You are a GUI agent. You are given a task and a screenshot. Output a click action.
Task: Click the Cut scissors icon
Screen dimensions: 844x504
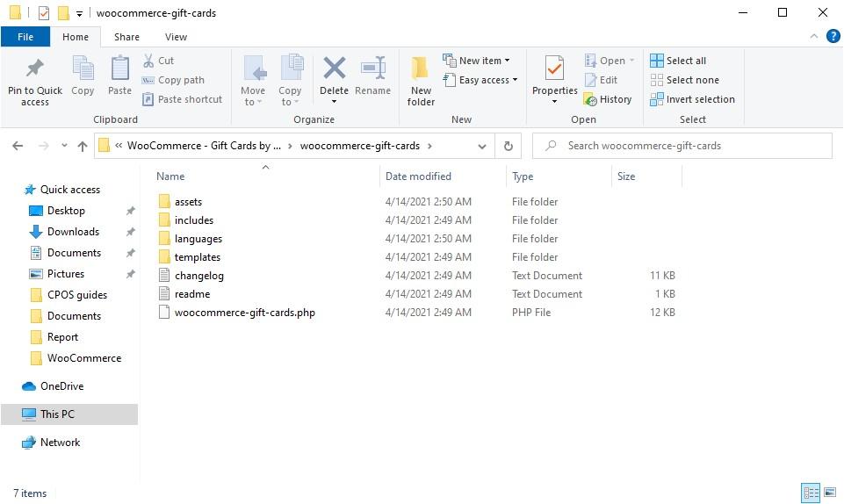tap(148, 61)
